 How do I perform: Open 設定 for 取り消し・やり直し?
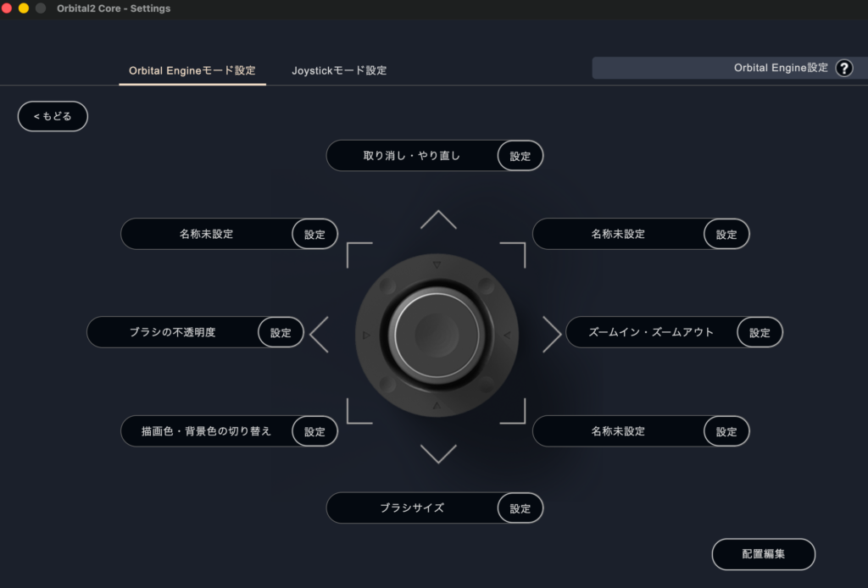pyautogui.click(x=520, y=156)
